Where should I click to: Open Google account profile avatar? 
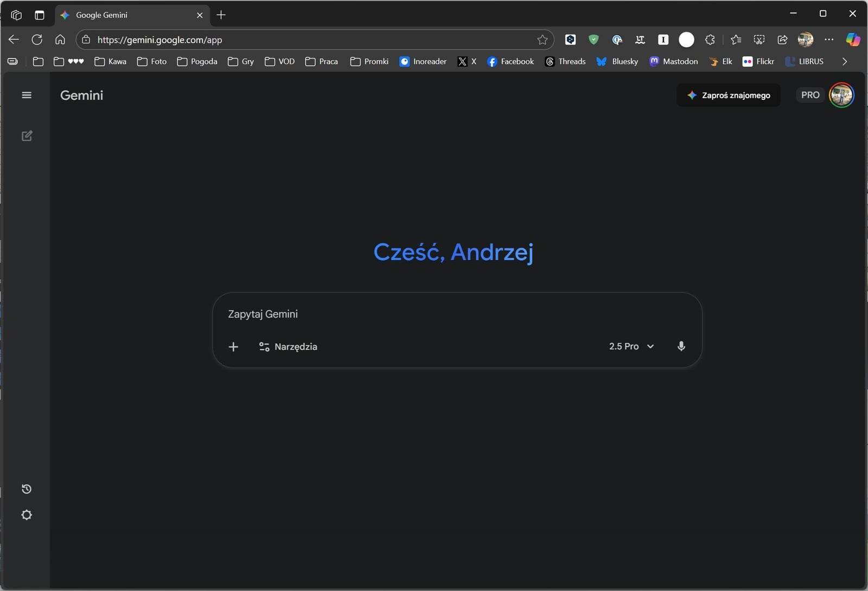click(841, 95)
